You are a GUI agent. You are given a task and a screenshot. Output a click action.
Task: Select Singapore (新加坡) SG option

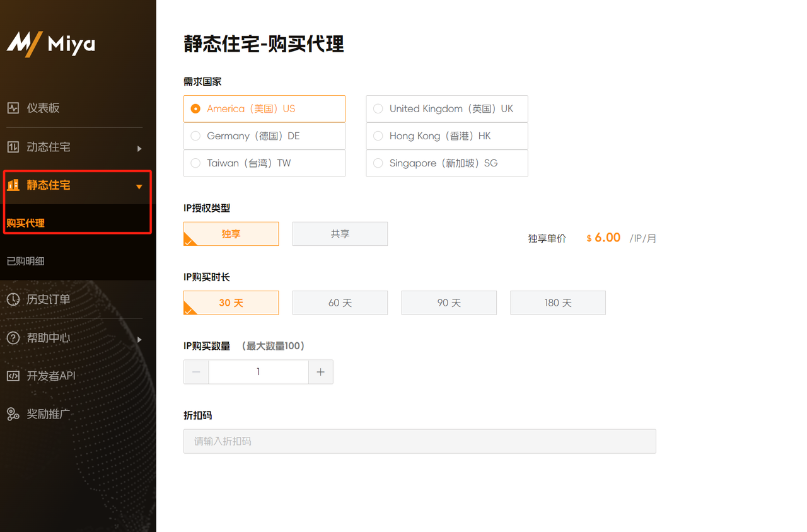(447, 163)
